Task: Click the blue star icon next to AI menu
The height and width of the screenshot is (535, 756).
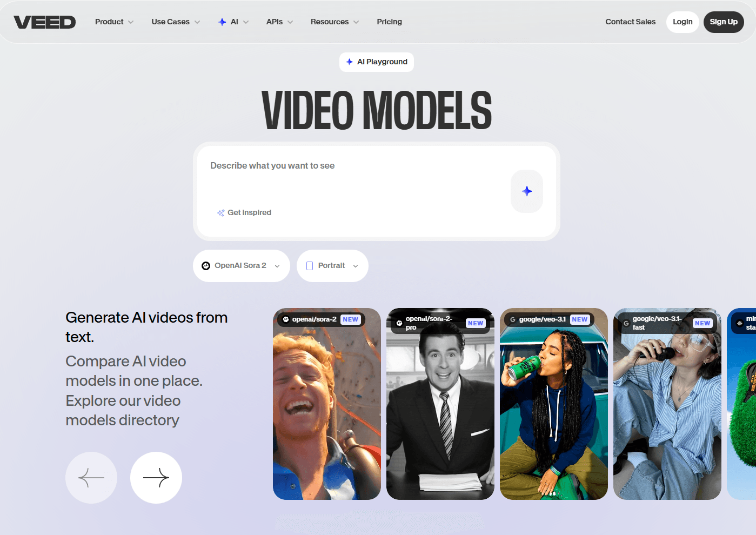Action: pyautogui.click(x=222, y=22)
